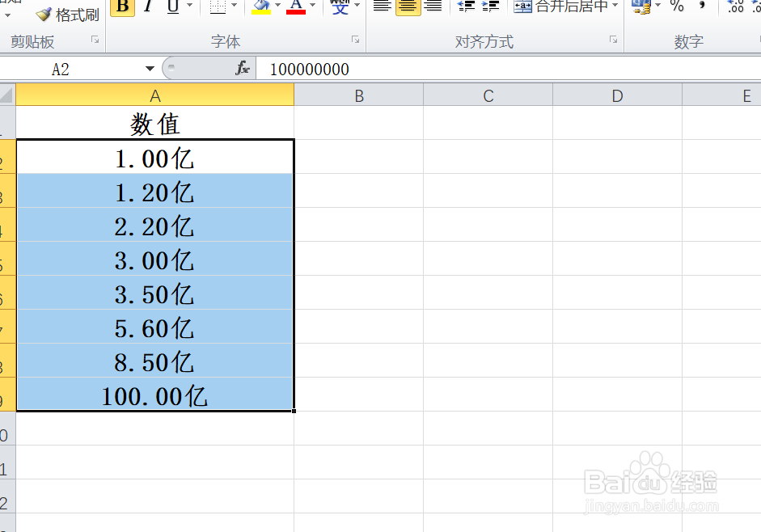Toggle Italic formatting

pyautogui.click(x=148, y=6)
